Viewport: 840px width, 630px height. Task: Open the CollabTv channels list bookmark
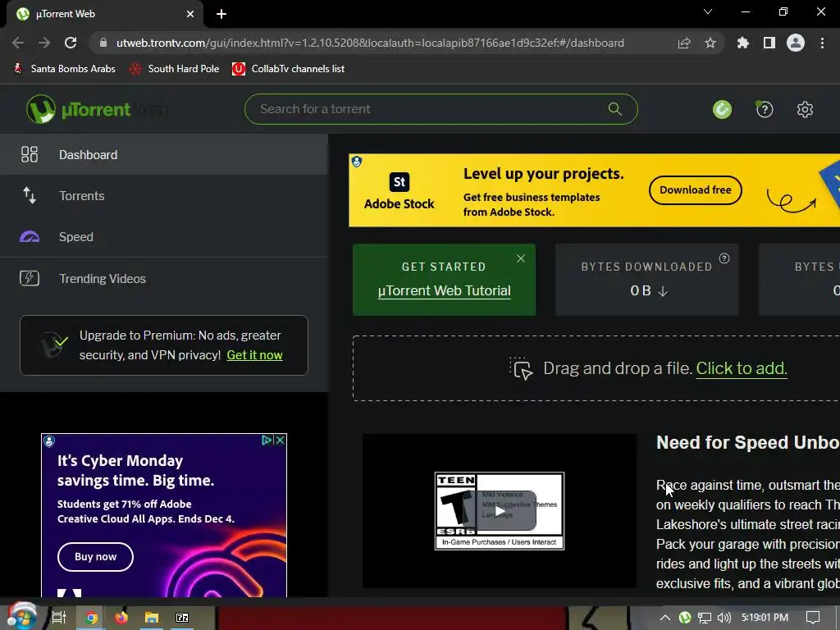tap(289, 69)
